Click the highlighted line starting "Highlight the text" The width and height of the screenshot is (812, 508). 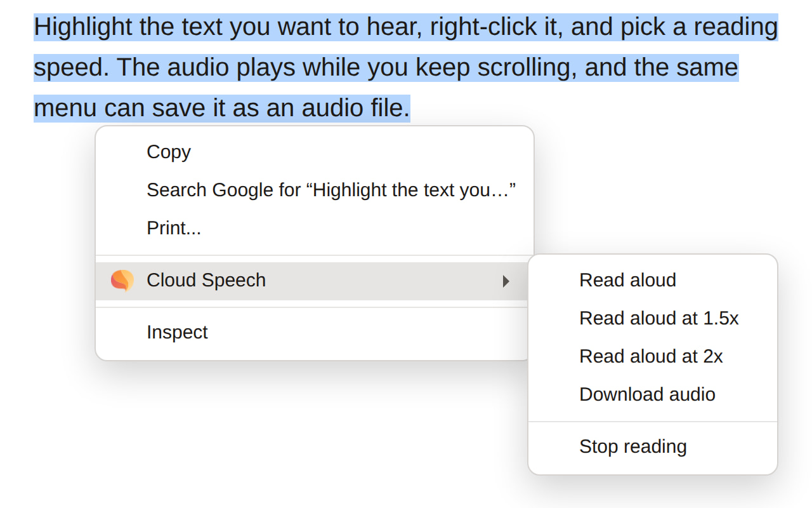pyautogui.click(x=406, y=27)
